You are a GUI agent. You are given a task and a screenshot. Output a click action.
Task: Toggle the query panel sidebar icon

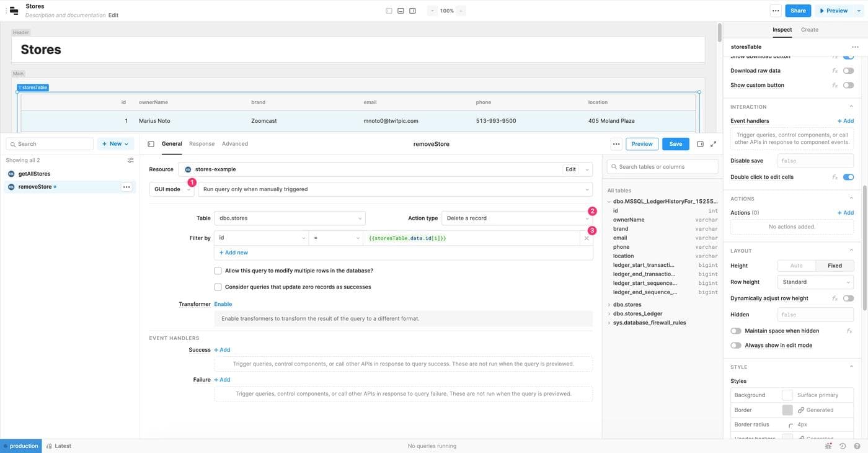151,144
